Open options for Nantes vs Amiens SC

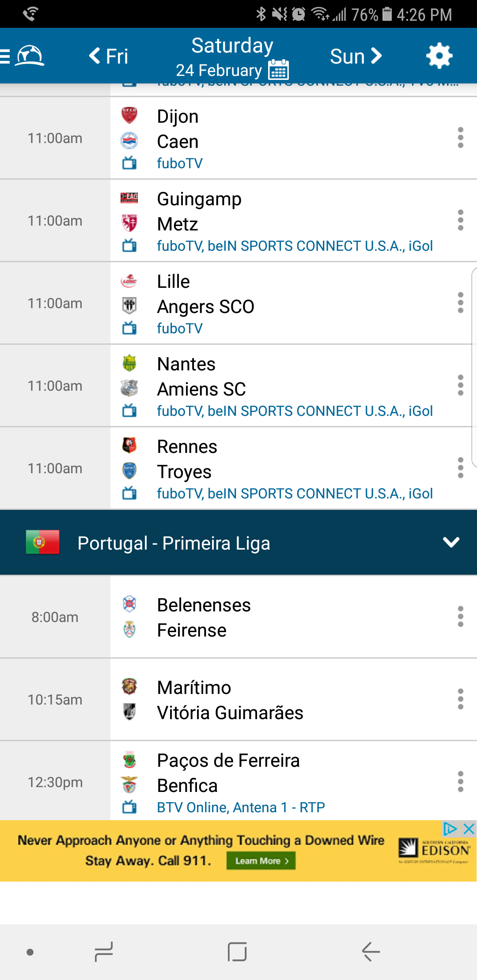(x=460, y=385)
